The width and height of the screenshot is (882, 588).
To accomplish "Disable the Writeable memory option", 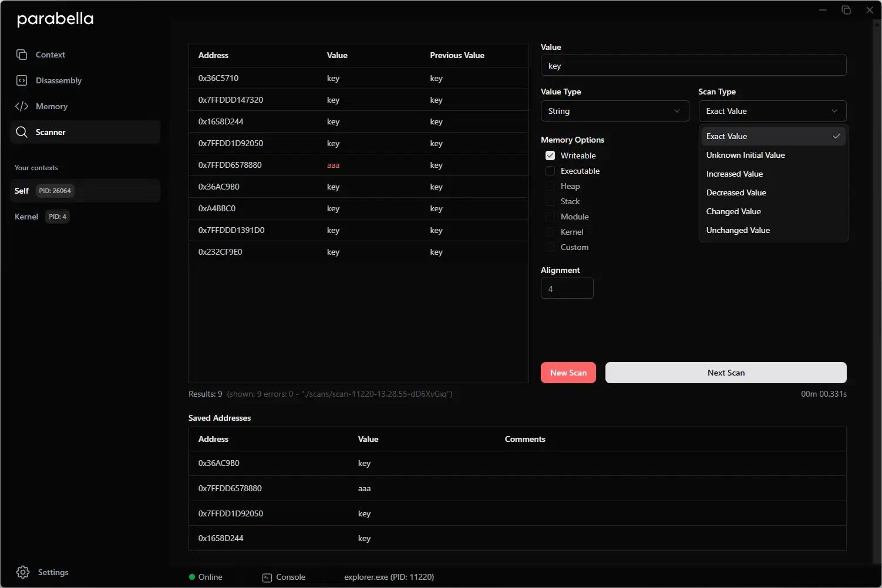I will (550, 156).
